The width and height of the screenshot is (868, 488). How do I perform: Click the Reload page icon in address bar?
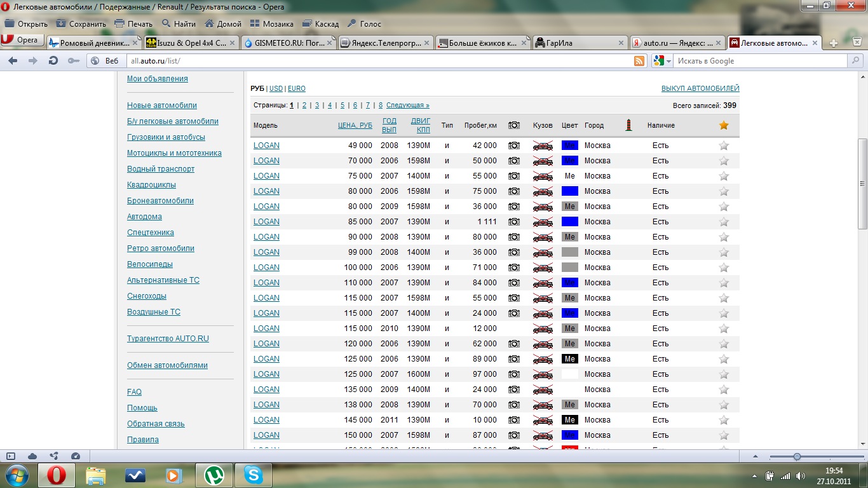coord(53,61)
